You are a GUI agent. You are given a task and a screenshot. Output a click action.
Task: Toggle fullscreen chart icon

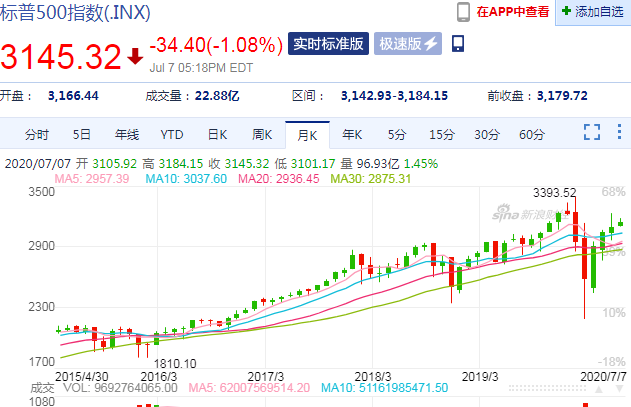tap(592, 132)
